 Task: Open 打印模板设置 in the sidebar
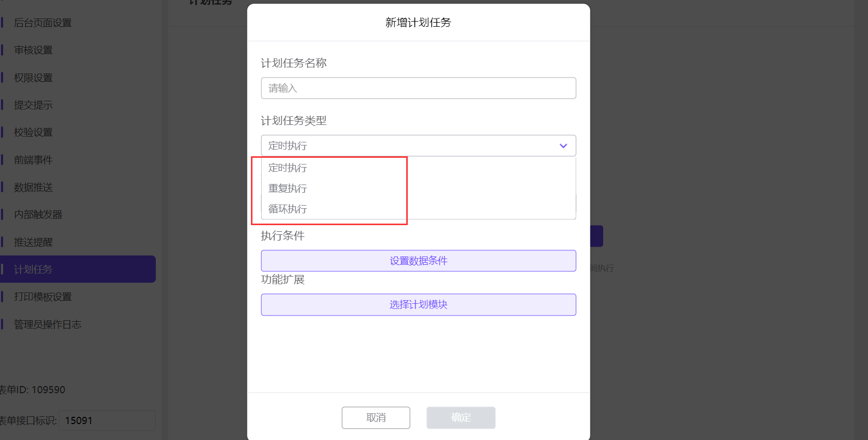coord(43,297)
